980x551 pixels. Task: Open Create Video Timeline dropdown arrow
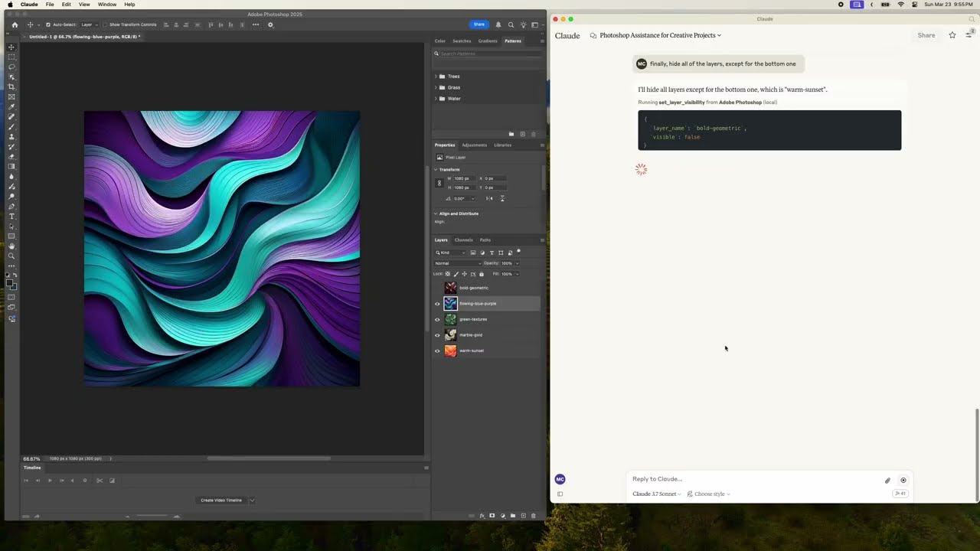tap(252, 500)
